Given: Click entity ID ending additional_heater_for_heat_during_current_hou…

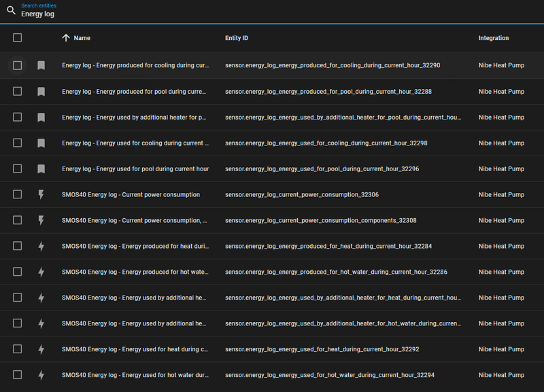Looking at the screenshot, I should 343,298.
